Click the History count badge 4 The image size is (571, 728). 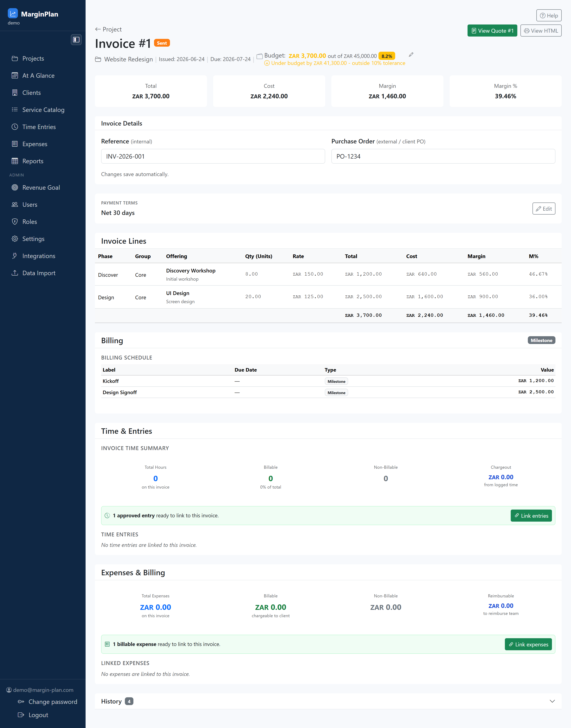click(129, 701)
